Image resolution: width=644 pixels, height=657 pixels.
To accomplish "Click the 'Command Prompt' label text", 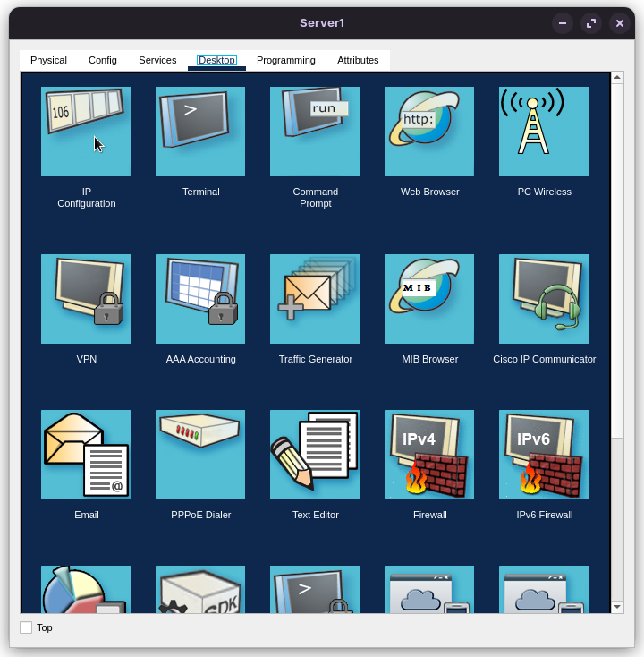I will click(x=316, y=197).
